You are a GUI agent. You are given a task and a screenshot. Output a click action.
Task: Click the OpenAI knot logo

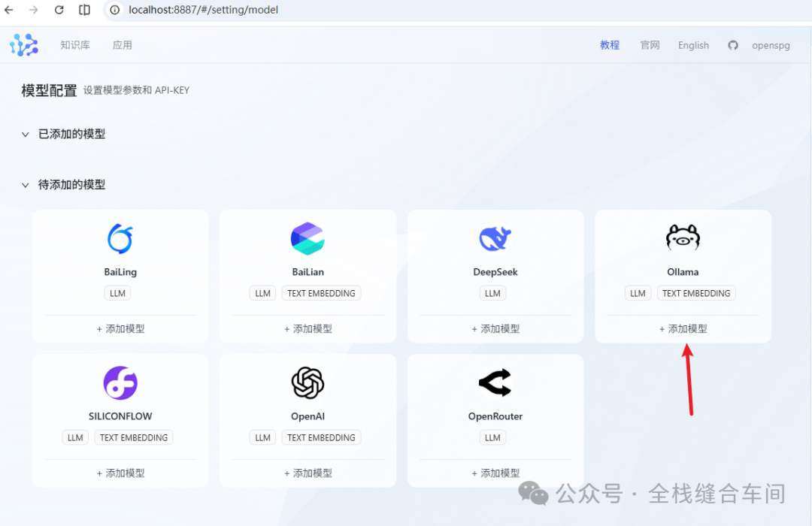pyautogui.click(x=308, y=383)
